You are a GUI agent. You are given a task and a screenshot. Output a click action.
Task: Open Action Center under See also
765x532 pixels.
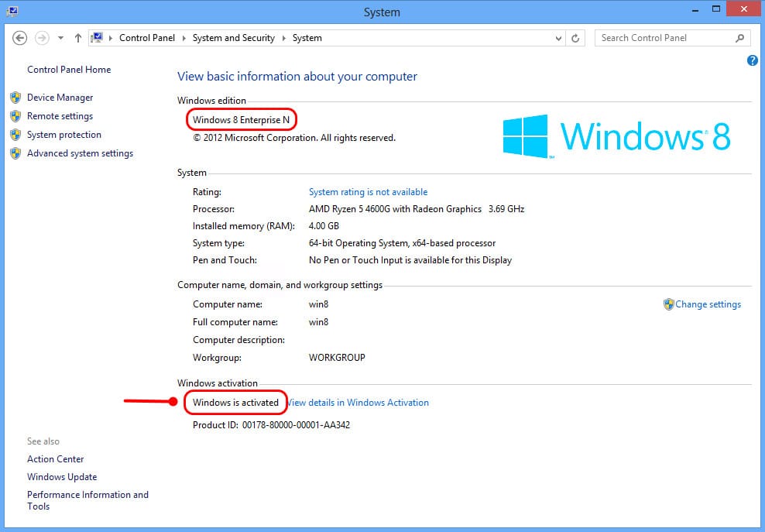click(x=55, y=458)
